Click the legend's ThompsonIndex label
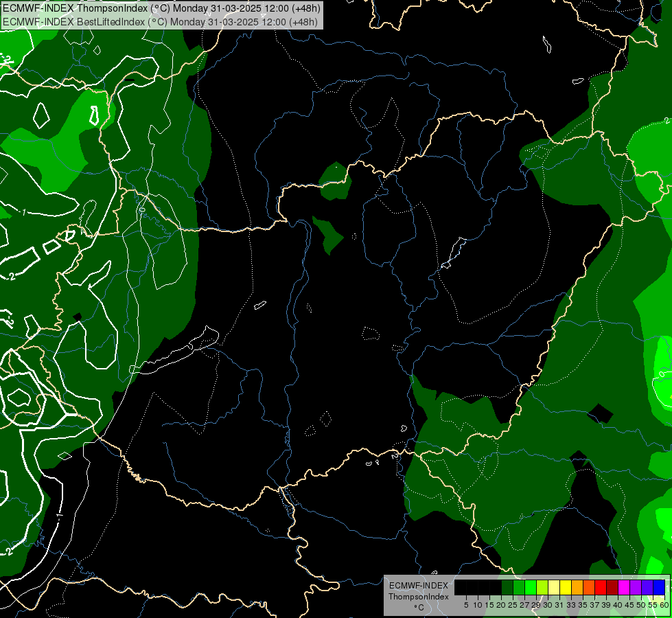The image size is (672, 618). 418,597
